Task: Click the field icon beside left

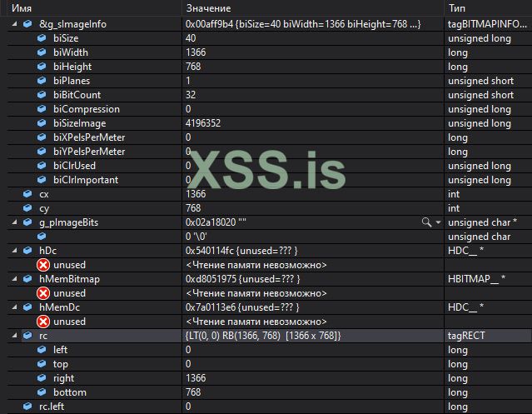Action: [42, 350]
